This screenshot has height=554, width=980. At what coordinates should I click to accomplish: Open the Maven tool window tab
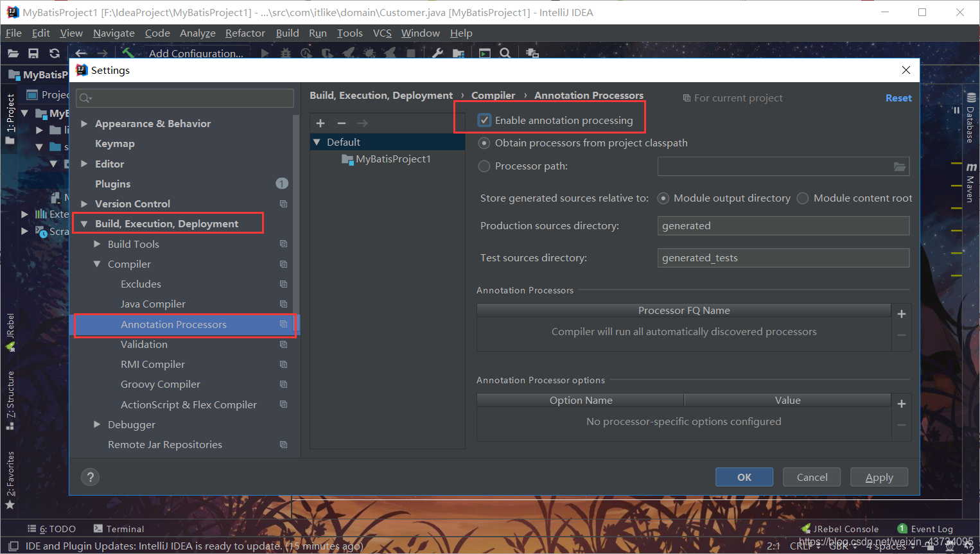[x=970, y=182]
